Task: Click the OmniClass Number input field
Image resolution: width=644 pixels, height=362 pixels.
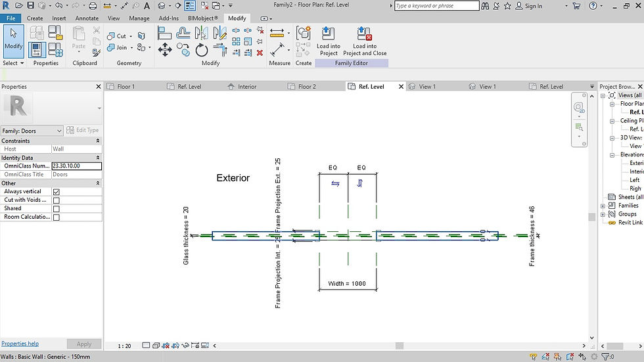Action: click(x=77, y=166)
